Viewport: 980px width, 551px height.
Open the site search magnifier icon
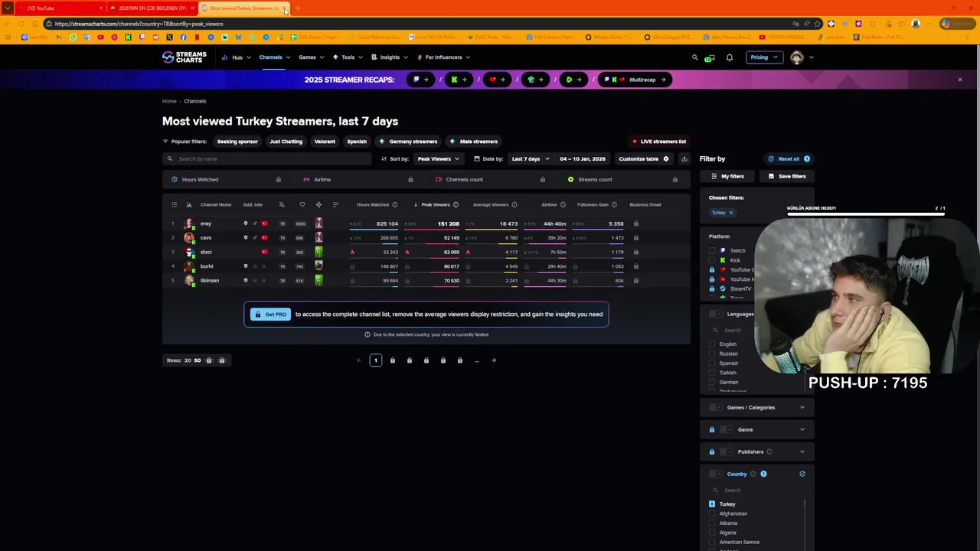[x=695, y=57]
